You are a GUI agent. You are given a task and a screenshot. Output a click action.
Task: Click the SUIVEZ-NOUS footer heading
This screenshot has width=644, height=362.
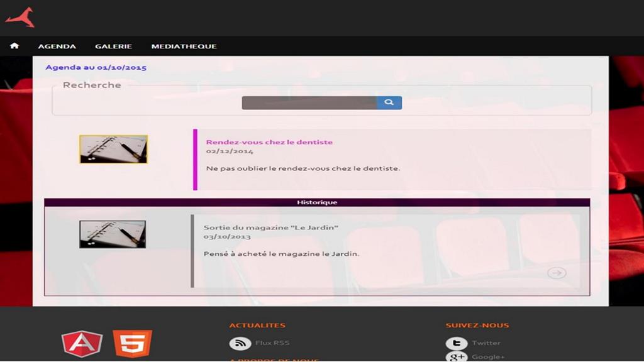point(477,325)
